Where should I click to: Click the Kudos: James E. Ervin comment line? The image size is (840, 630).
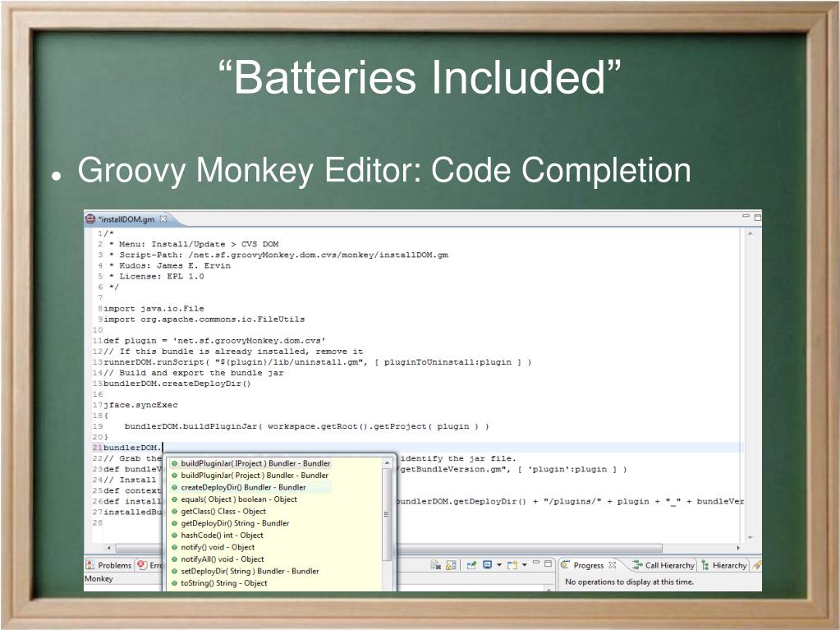(x=170, y=266)
